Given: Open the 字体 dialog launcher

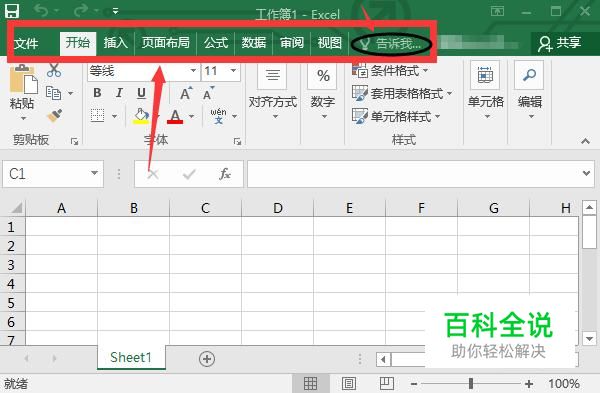Looking at the screenshot, I should 237,142.
